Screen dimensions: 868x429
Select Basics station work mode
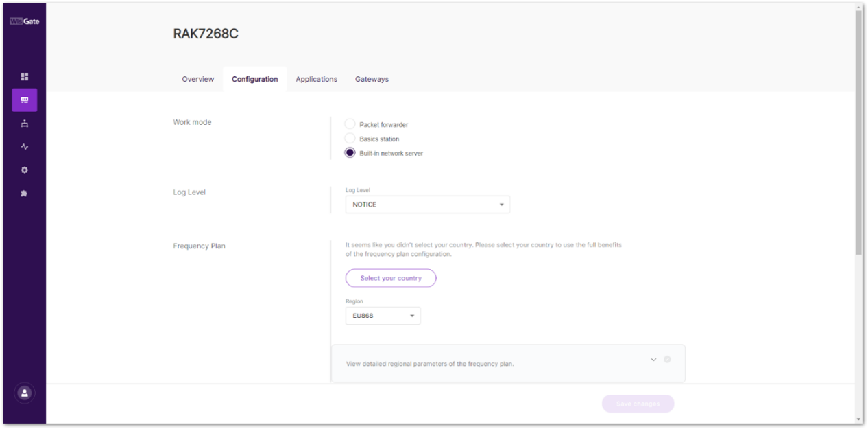[x=350, y=139]
